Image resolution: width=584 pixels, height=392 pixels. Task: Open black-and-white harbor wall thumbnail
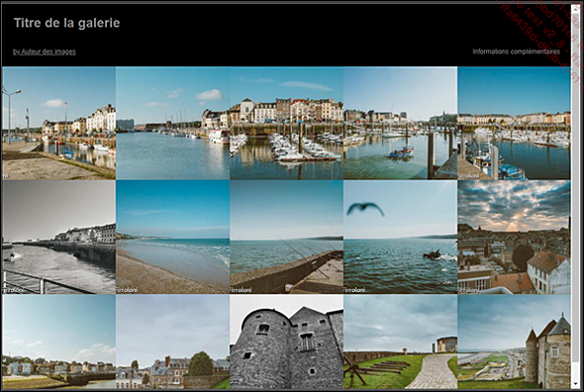[58, 238]
